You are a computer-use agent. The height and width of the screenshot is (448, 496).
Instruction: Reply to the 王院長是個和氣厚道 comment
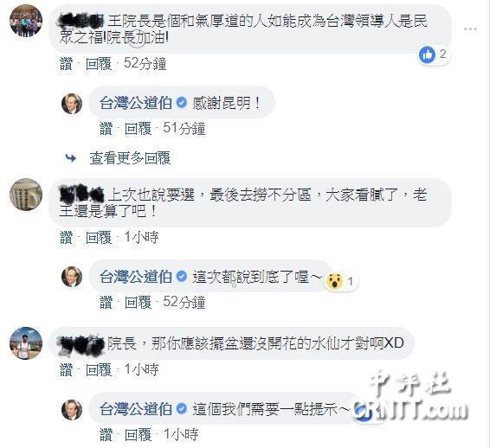[x=99, y=63]
